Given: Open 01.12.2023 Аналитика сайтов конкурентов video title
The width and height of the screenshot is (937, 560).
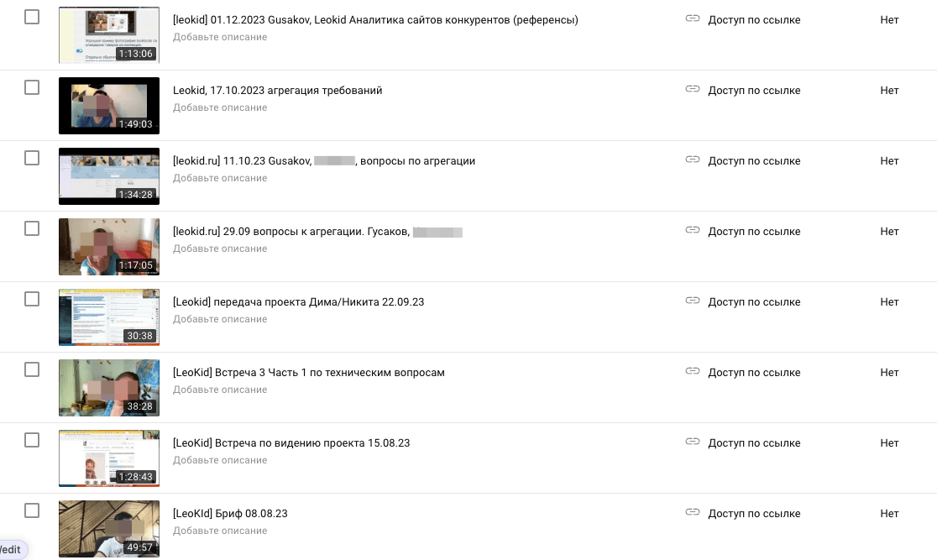Looking at the screenshot, I should (x=375, y=19).
